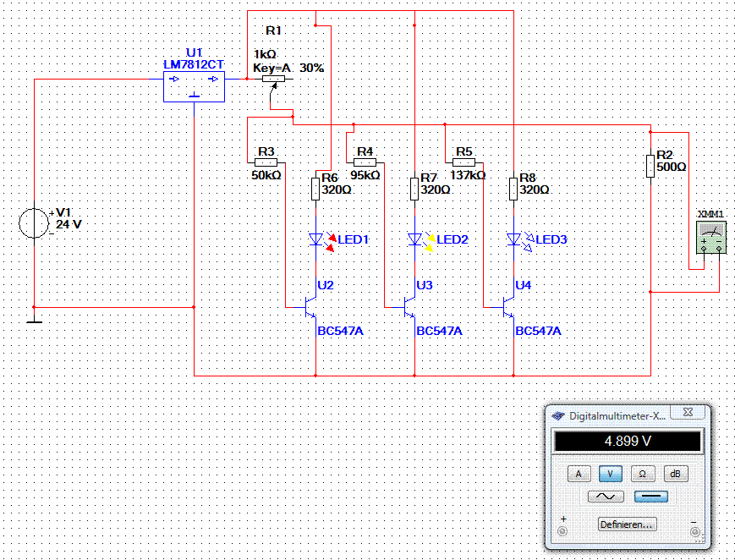Open the Definieren... settings button
735x560 pixels.
point(628,524)
